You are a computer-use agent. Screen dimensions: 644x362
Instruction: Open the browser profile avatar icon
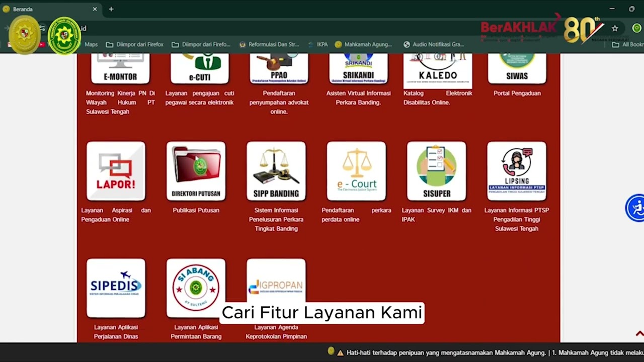636,28
